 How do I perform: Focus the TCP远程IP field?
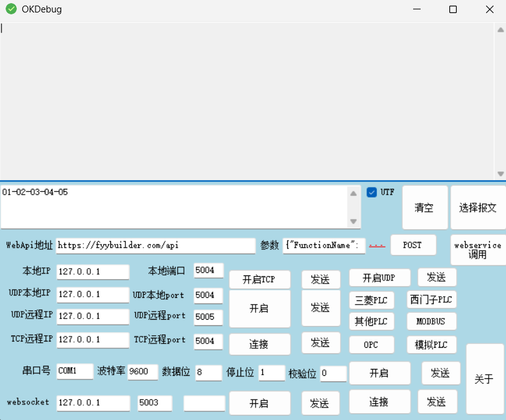pyautogui.click(x=93, y=340)
